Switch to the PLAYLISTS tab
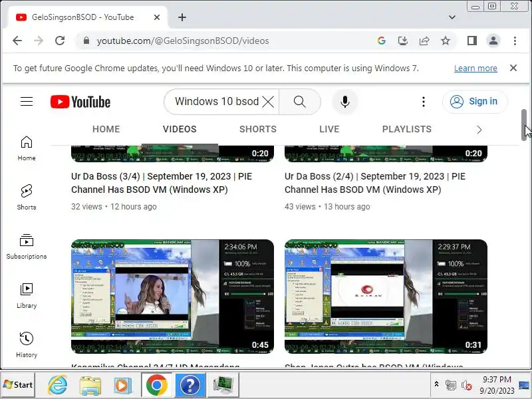The image size is (532, 399). point(407,129)
